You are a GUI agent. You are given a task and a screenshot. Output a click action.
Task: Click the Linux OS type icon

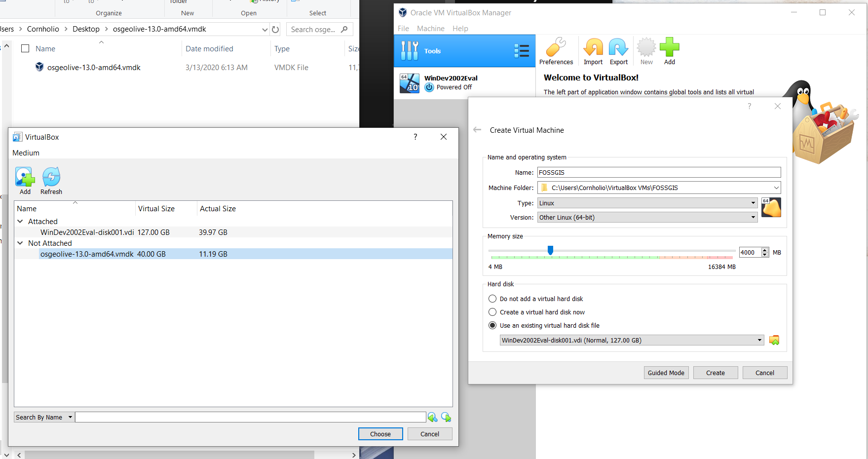click(x=771, y=207)
